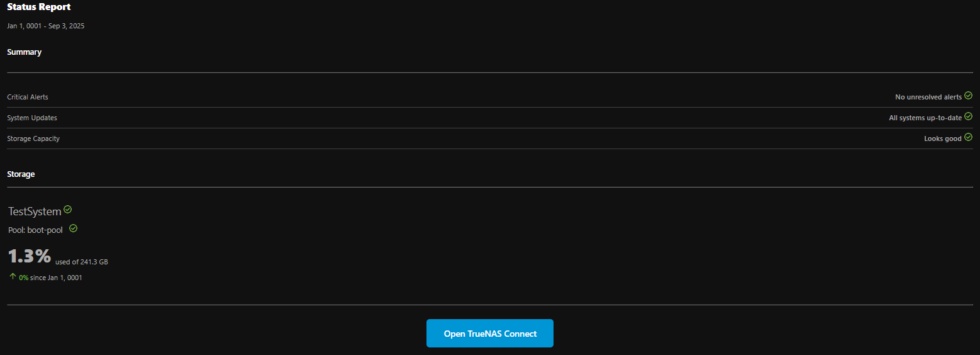The image size is (980, 355).
Task: Click the All systems up-to-date status text
Action: (925, 118)
